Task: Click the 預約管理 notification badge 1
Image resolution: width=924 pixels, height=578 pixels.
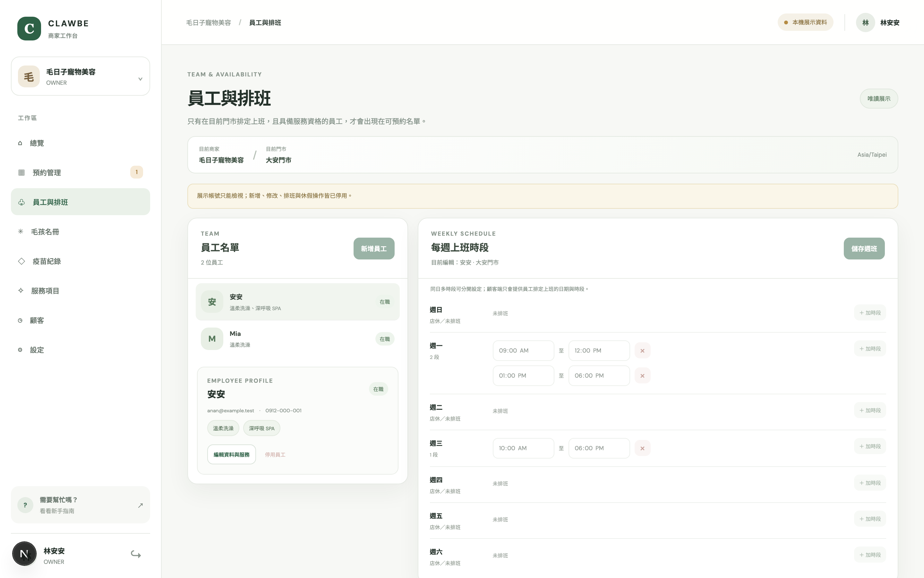Action: coord(137,172)
